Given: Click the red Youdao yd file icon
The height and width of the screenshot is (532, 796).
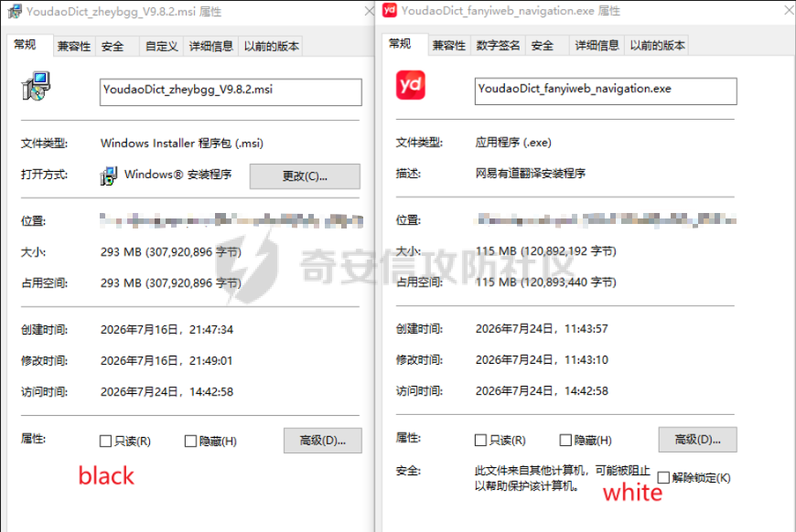Looking at the screenshot, I should [x=410, y=85].
